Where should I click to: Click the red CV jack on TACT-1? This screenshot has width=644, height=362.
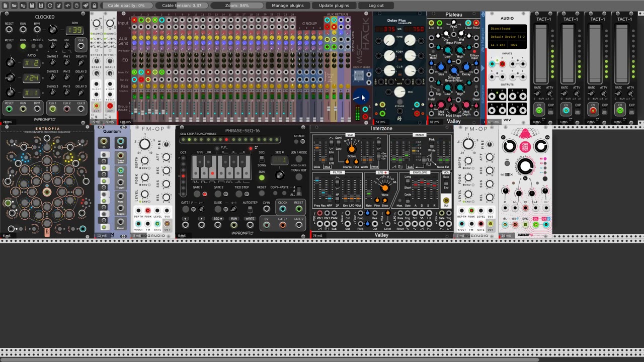tap(593, 111)
